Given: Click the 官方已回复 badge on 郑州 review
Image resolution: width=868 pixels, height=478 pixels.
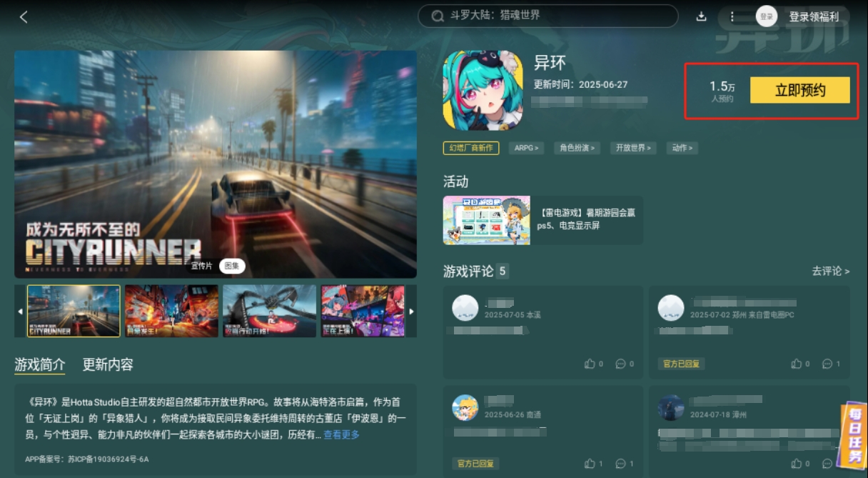Looking at the screenshot, I should (x=682, y=364).
